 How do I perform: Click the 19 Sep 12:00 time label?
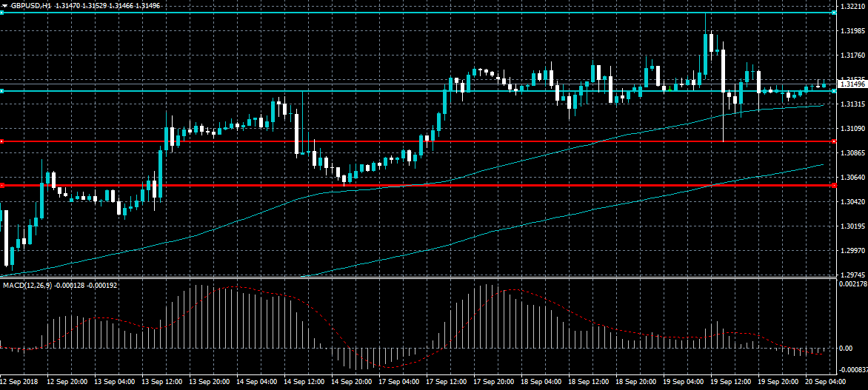point(732,382)
